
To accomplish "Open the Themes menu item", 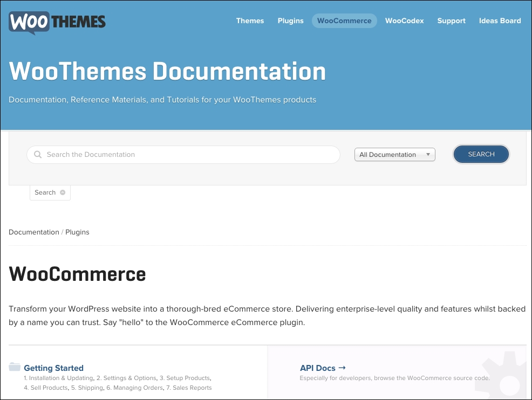I will pos(250,20).
